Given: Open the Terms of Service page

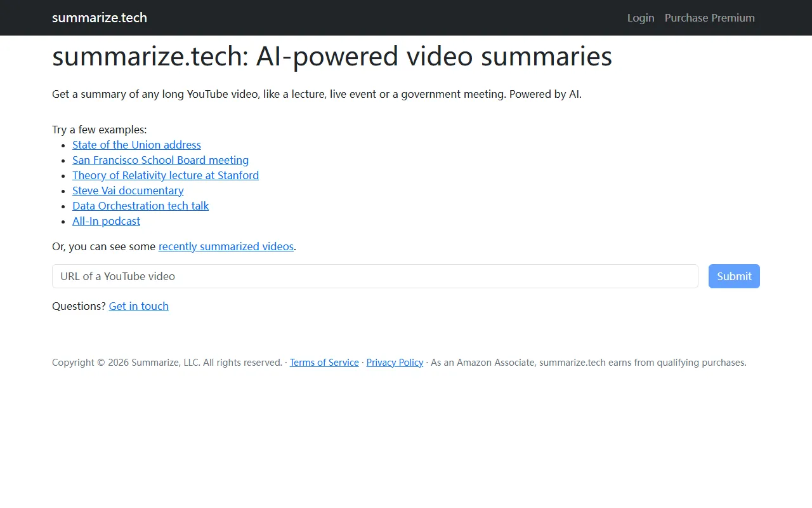Looking at the screenshot, I should pos(324,362).
